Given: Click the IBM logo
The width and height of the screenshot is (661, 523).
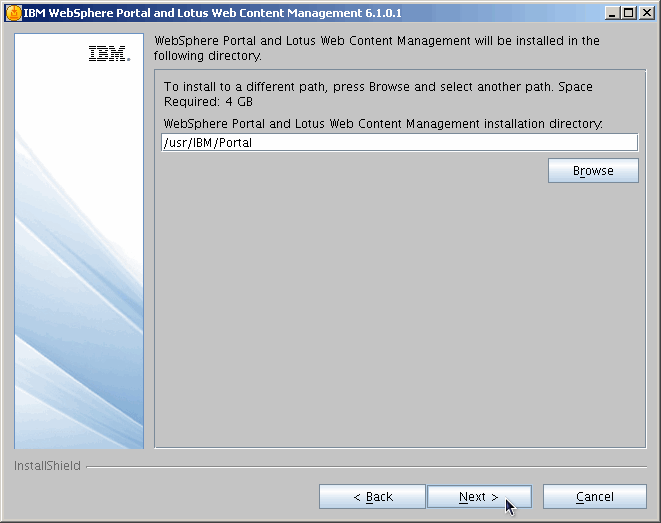Looking at the screenshot, I should [109, 55].
